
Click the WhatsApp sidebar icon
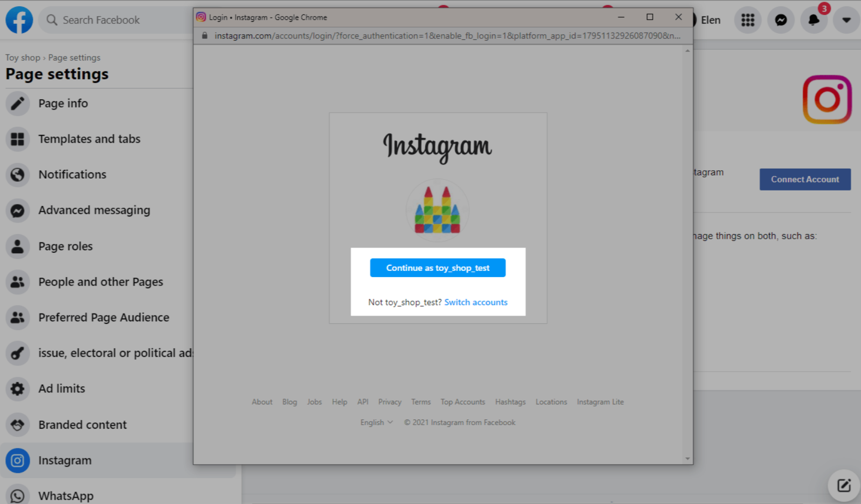click(18, 496)
